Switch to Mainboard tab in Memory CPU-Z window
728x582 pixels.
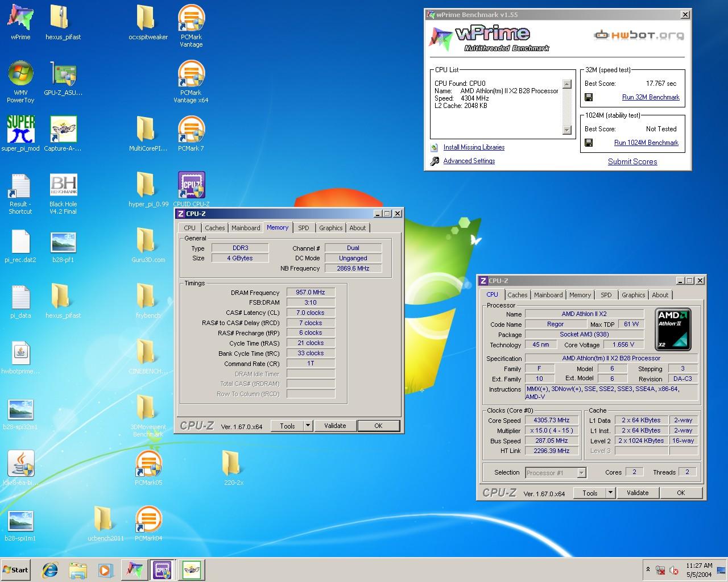pyautogui.click(x=246, y=228)
